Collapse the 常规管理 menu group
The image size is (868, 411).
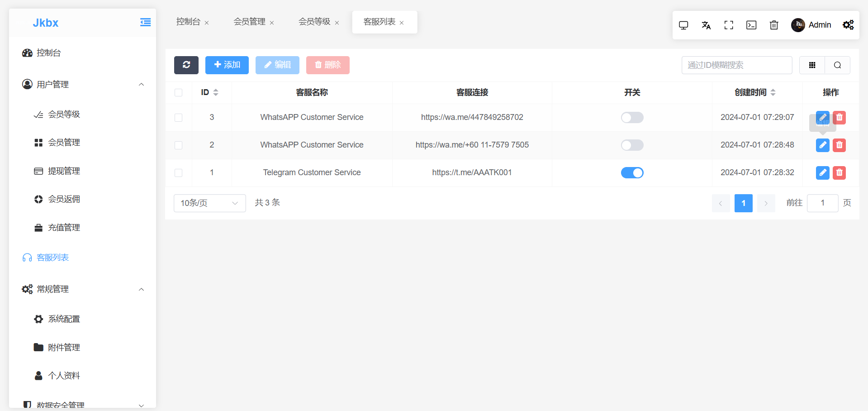pyautogui.click(x=141, y=289)
